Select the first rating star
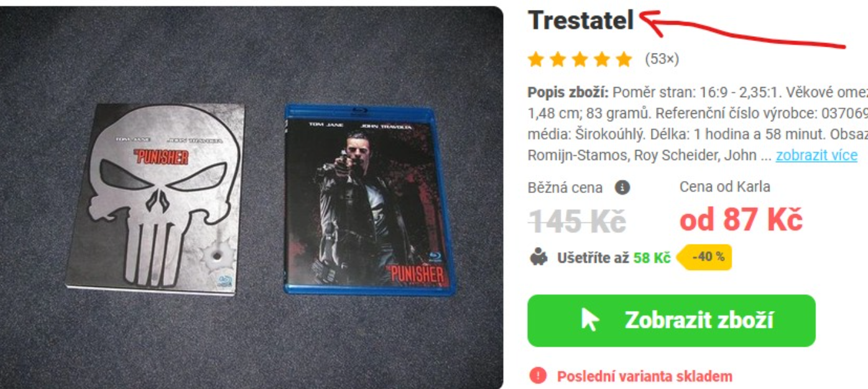868x389 pixels. tap(536, 60)
